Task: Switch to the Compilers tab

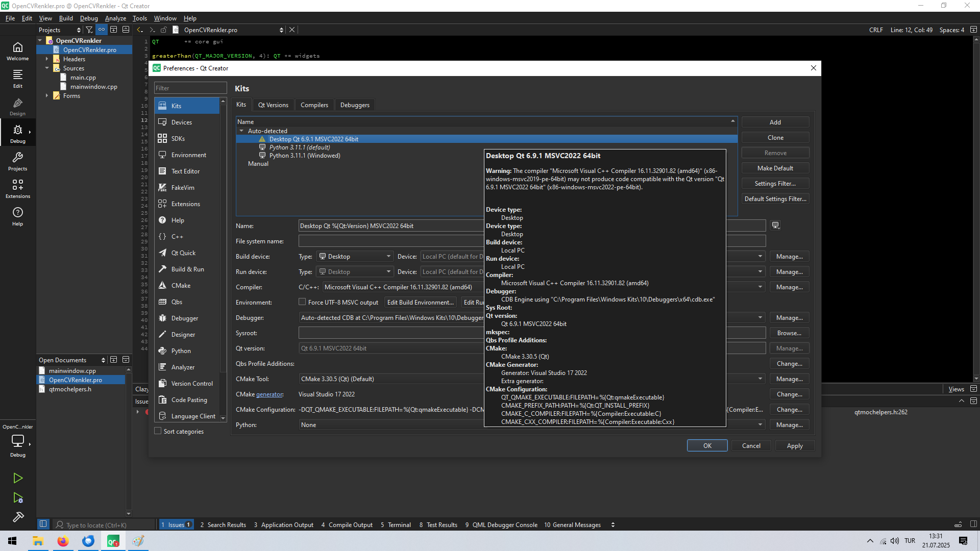Action: [314, 105]
